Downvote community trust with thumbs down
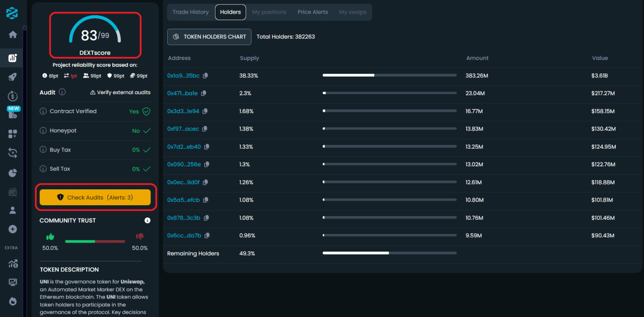Viewport: 644px width, 317px height. point(140,236)
